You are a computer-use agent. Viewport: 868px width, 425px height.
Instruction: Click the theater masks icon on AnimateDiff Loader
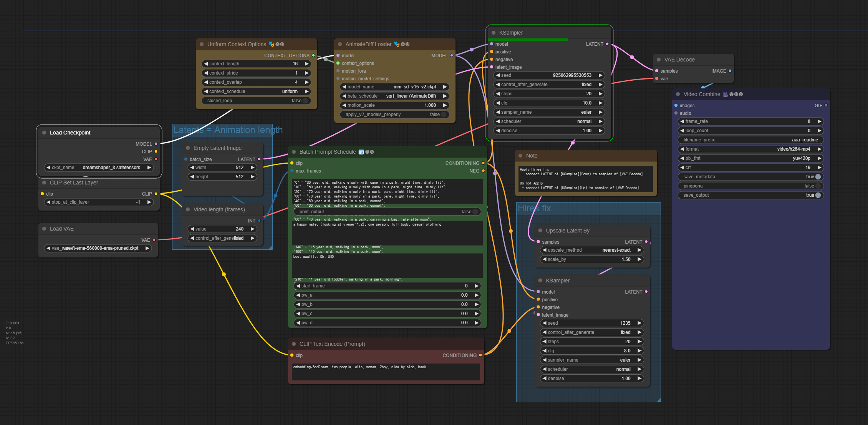point(397,44)
